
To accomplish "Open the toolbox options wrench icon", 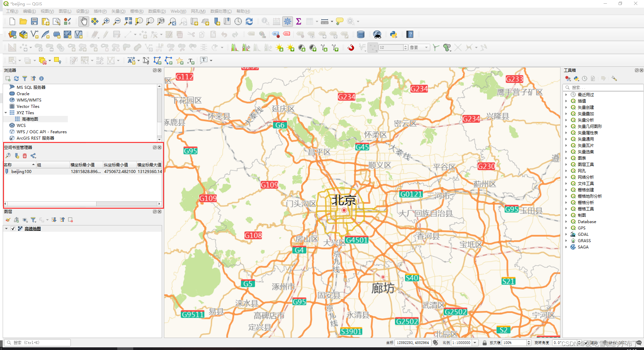I will pyautogui.click(x=614, y=78).
